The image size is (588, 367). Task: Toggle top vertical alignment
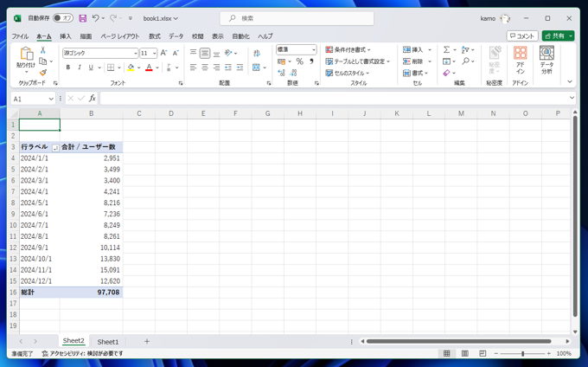point(193,54)
